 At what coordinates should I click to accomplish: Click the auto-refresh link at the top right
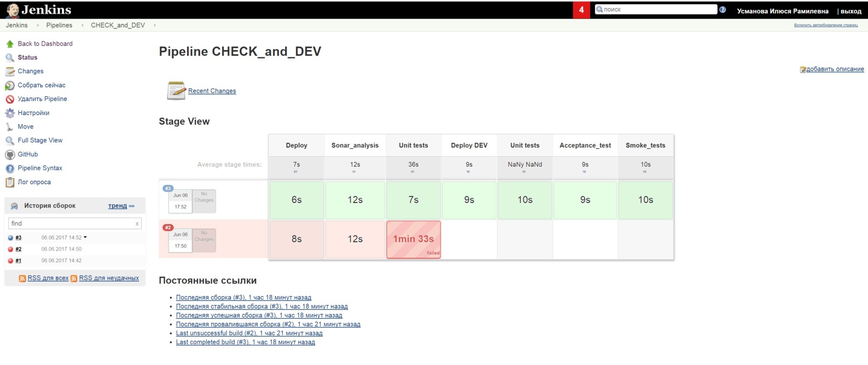pyautogui.click(x=826, y=25)
